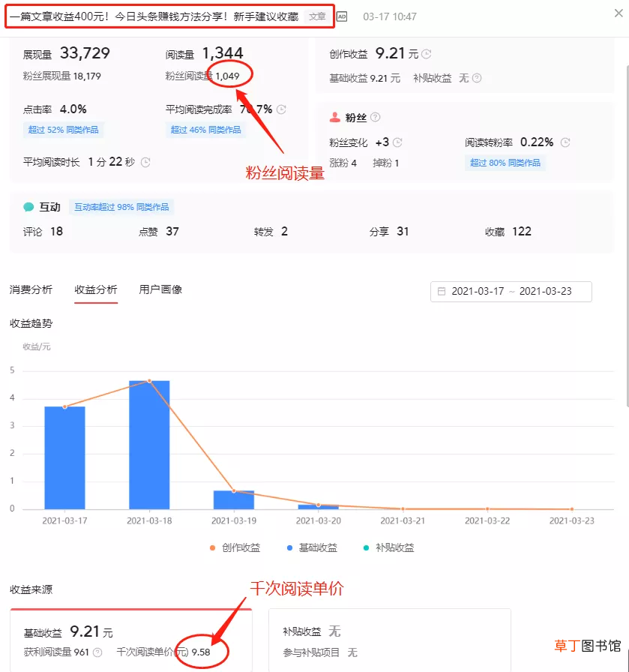
Task: Click the 互动率超过 98% 同类作品 badge
Action: (121, 208)
